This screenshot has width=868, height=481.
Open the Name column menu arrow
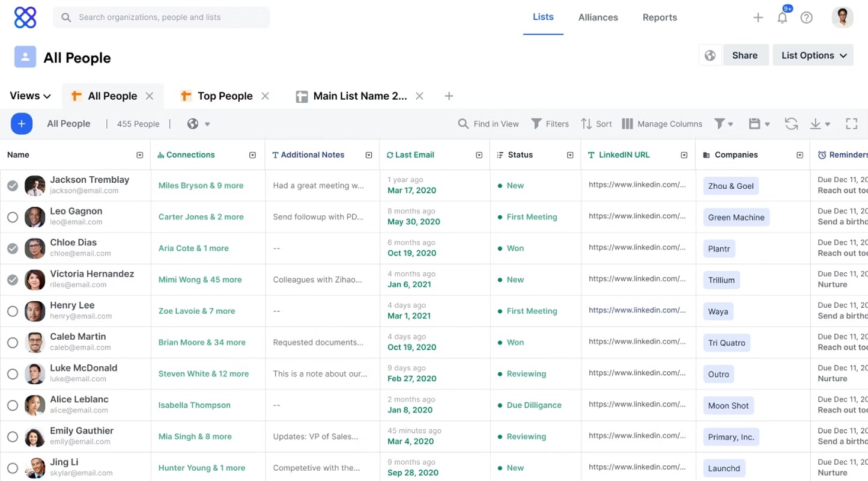coord(140,155)
